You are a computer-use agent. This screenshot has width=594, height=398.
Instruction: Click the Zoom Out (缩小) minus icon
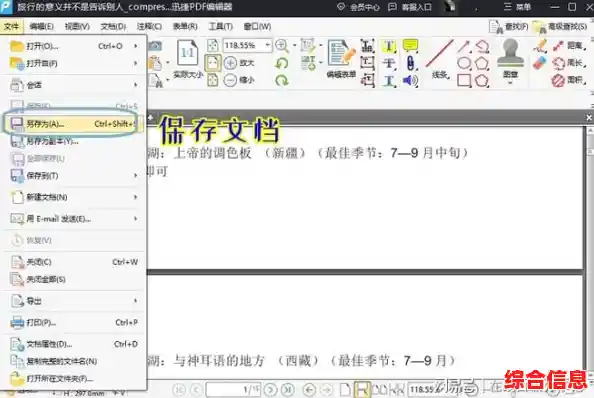(230, 80)
